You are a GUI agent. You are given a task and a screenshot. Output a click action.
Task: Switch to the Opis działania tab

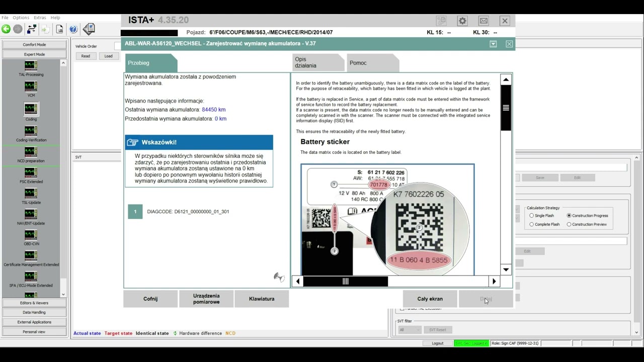coord(318,63)
